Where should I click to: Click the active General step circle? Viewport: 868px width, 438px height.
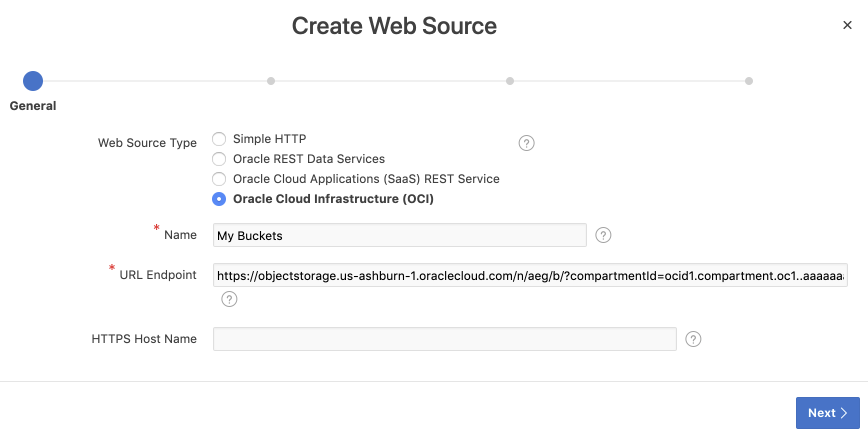coord(33,81)
